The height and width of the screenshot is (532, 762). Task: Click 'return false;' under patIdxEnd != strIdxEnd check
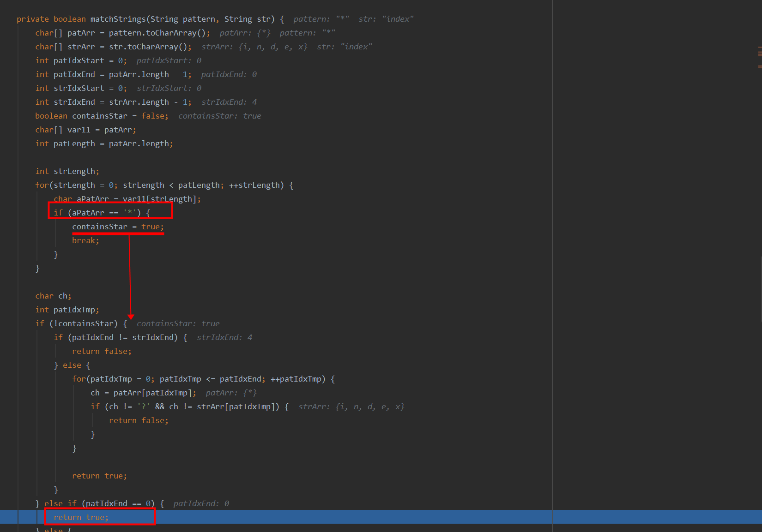click(x=102, y=351)
